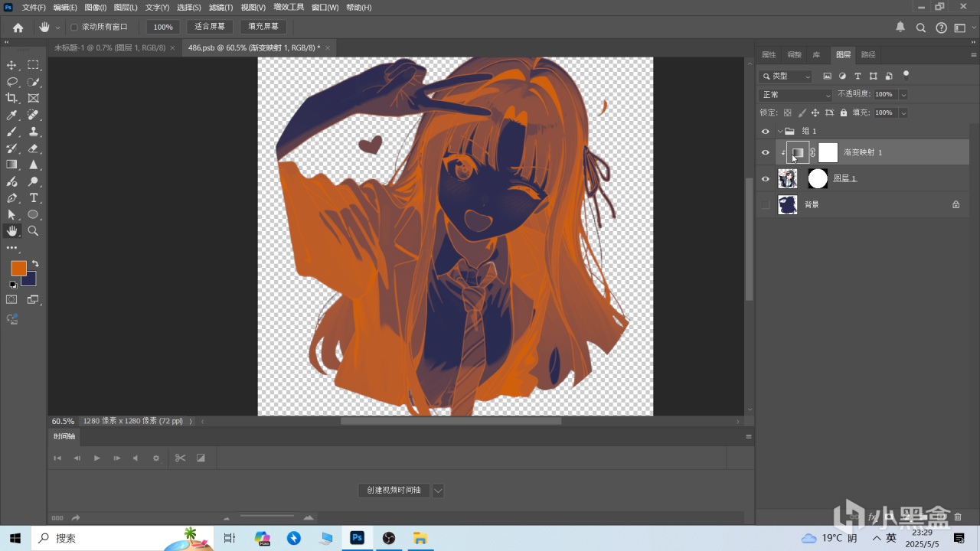This screenshot has width=980, height=551.
Task: Open the 图像(I) menu
Action: (x=96, y=7)
